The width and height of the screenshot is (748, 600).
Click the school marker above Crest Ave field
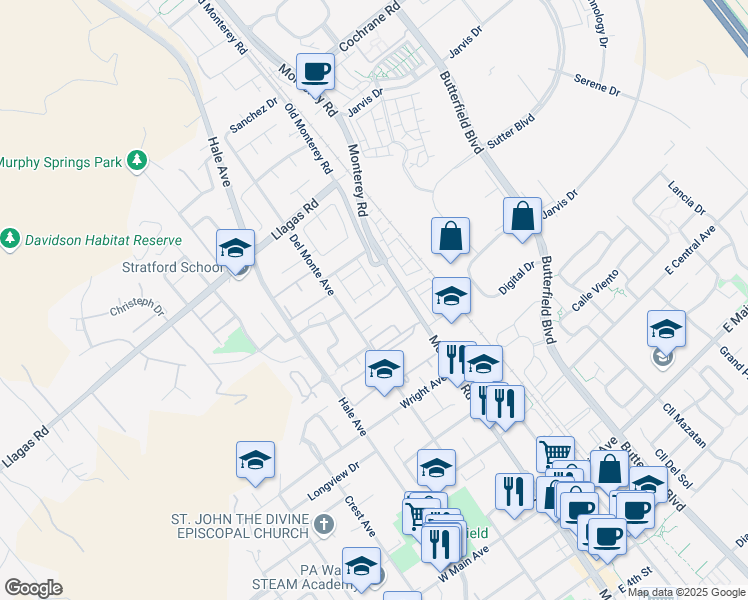click(x=436, y=468)
